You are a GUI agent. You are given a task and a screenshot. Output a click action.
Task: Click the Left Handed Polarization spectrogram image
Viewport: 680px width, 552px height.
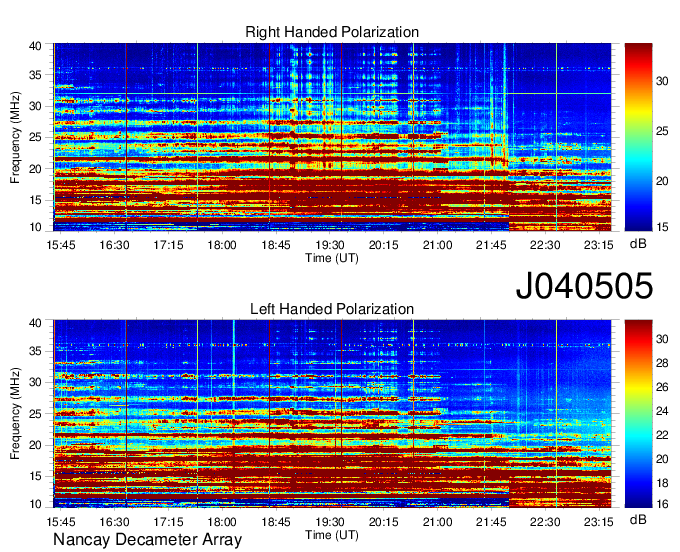tap(332, 414)
